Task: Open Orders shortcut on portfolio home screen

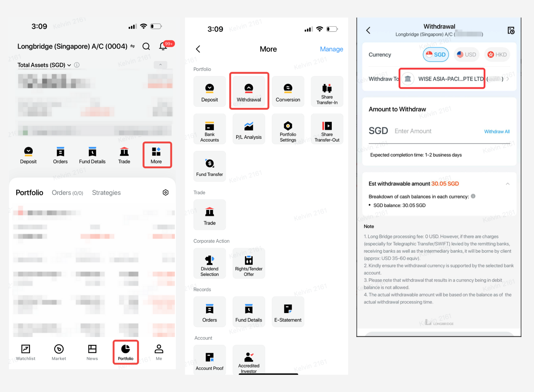Action: pyautogui.click(x=60, y=155)
